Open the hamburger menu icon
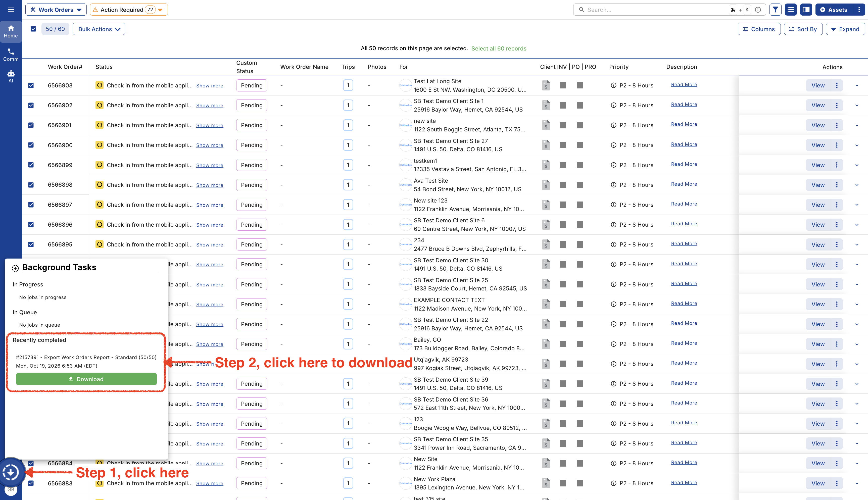This screenshot has width=868, height=500. pos(11,10)
